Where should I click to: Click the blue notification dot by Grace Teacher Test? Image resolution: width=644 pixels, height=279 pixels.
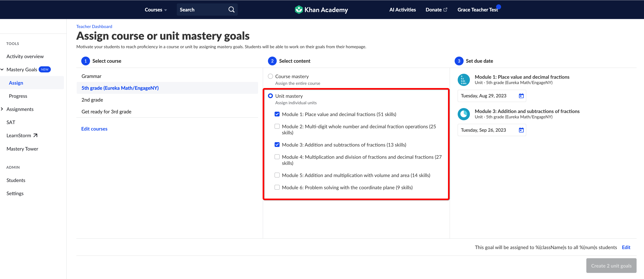(498, 7)
